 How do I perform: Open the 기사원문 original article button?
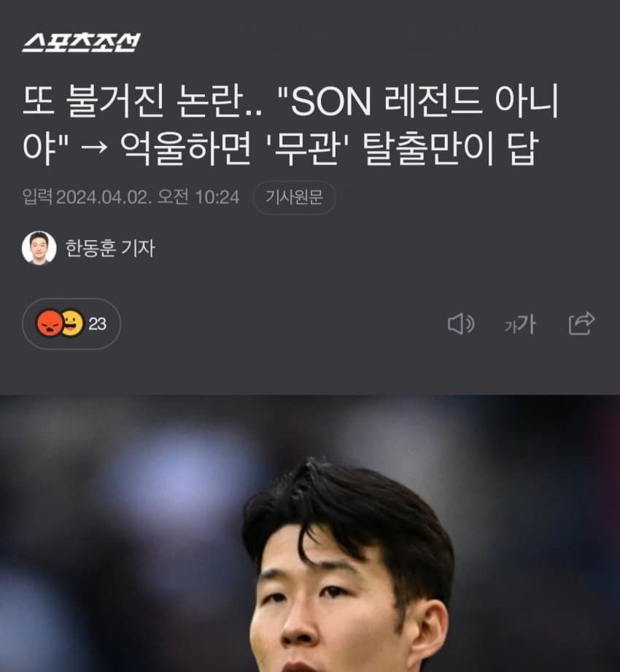(294, 198)
